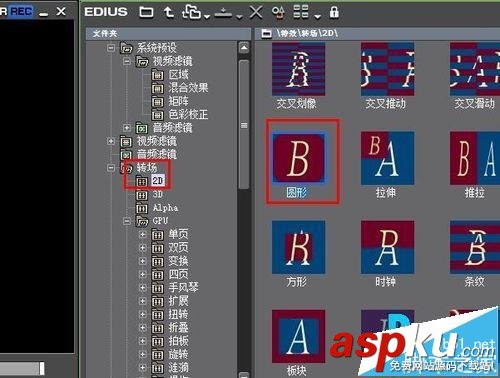Image resolution: width=500 pixels, height=378 pixels.
Task: Select the 圆形 transition thumbnail
Action: pyautogui.click(x=298, y=158)
